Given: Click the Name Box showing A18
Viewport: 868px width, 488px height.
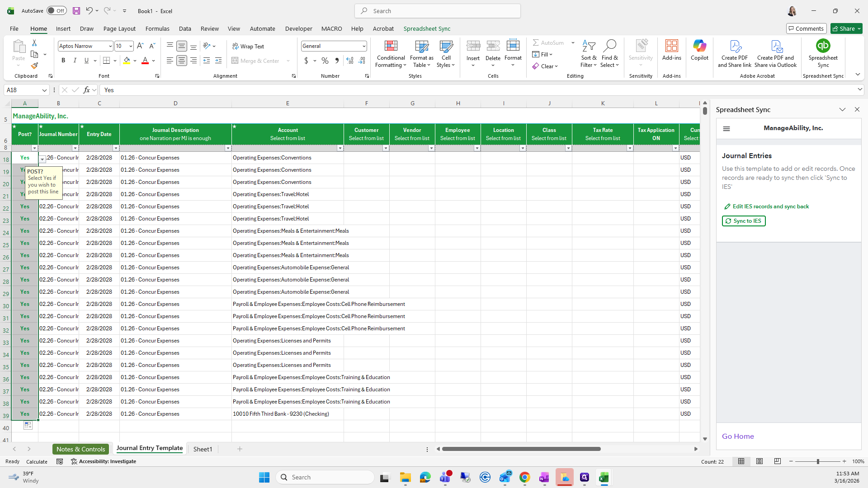Looking at the screenshot, I should (x=23, y=90).
